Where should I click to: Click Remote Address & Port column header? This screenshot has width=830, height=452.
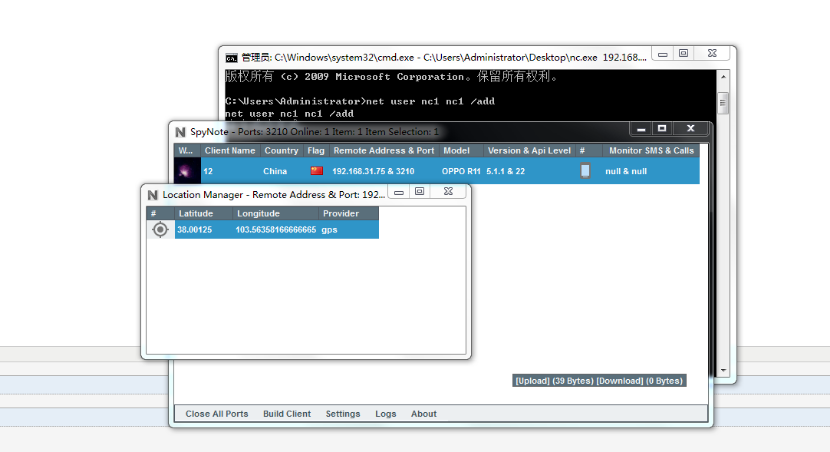pyautogui.click(x=384, y=150)
